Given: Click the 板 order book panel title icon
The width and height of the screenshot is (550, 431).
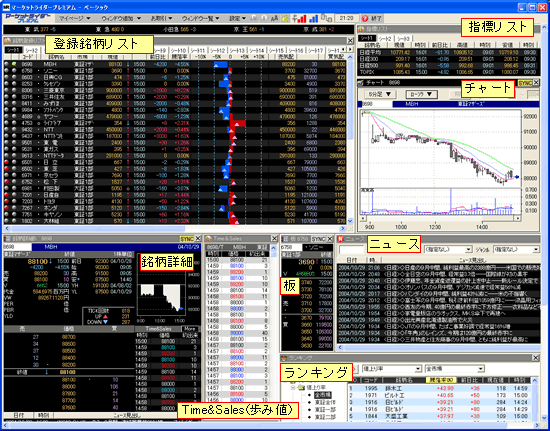Looking at the screenshot, I should tap(284, 239).
